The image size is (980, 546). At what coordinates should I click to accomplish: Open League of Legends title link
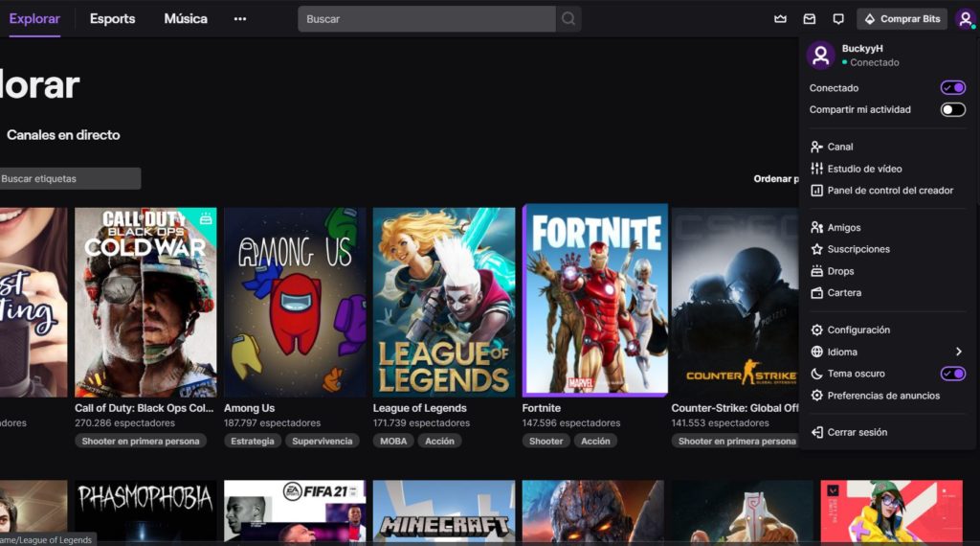tap(419, 408)
